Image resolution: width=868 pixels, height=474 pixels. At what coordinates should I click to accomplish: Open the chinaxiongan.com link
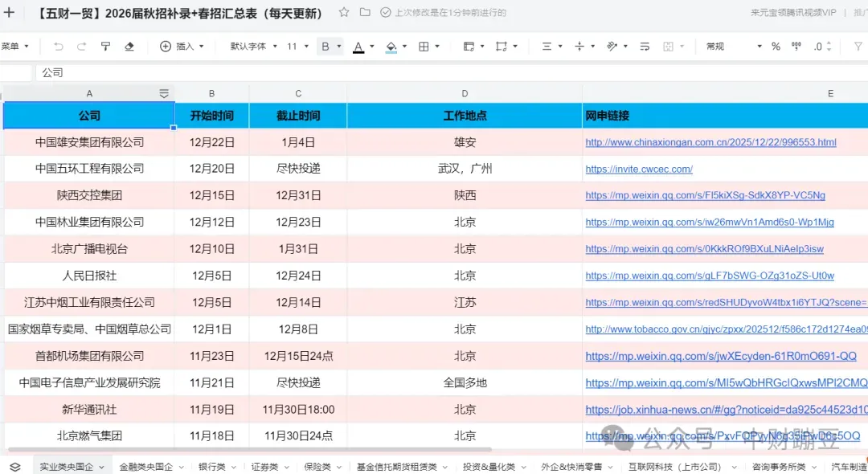tap(710, 142)
